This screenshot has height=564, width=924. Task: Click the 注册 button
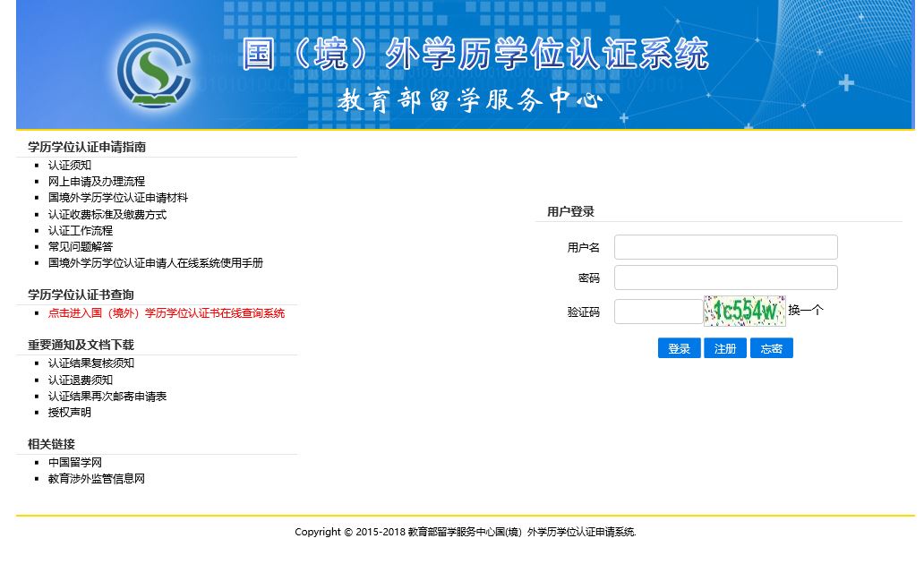(725, 348)
